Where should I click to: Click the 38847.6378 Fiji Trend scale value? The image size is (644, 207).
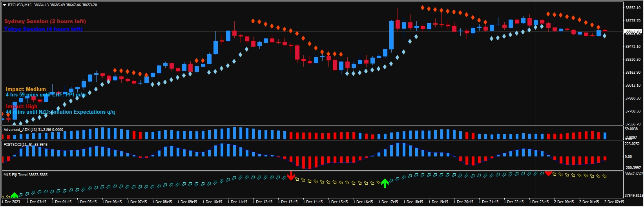pos(634,174)
